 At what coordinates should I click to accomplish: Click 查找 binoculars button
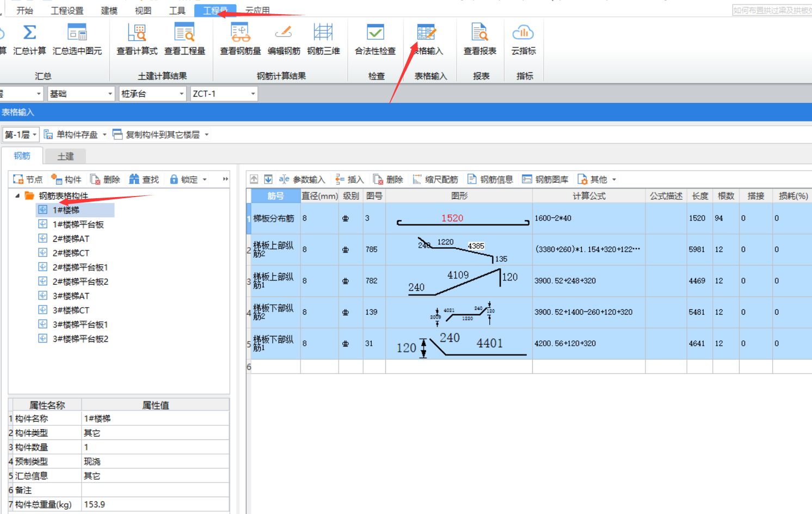pos(144,179)
